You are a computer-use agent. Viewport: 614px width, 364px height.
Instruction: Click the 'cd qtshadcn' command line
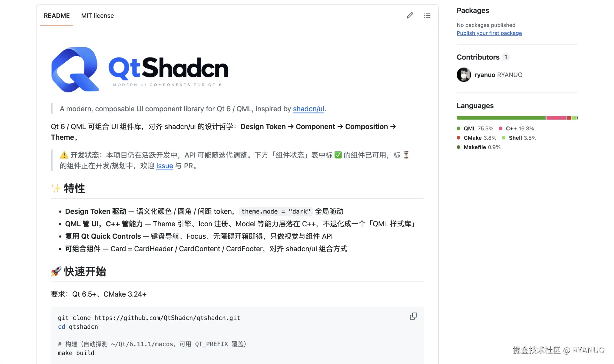78,327
